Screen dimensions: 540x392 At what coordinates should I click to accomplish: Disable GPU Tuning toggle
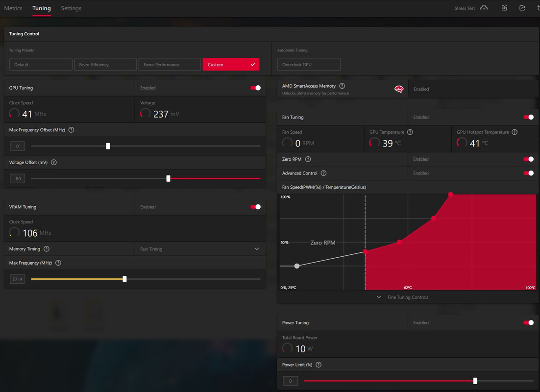coord(255,88)
